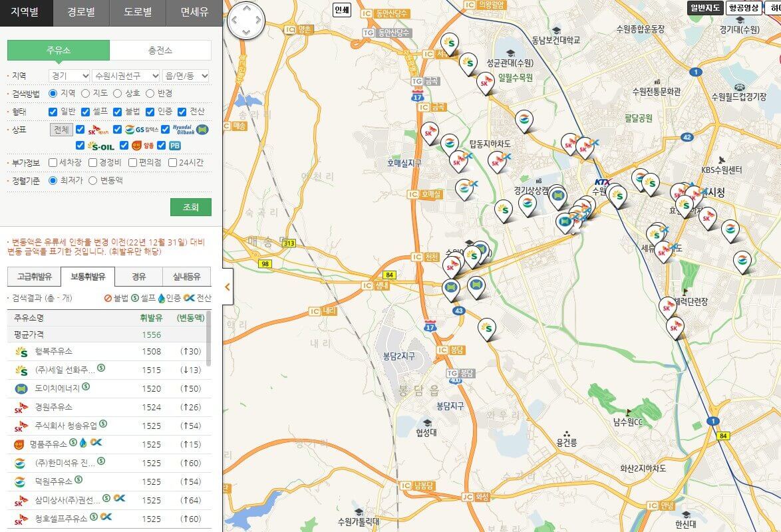Open the 도로별 tab
This screenshot has width=781, height=532.
click(x=138, y=12)
